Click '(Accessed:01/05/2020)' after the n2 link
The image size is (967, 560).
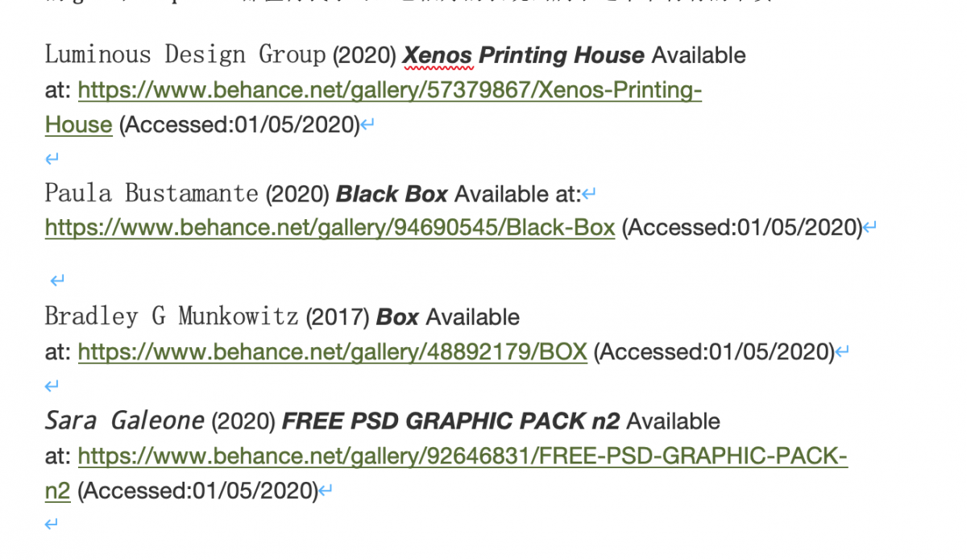198,491
